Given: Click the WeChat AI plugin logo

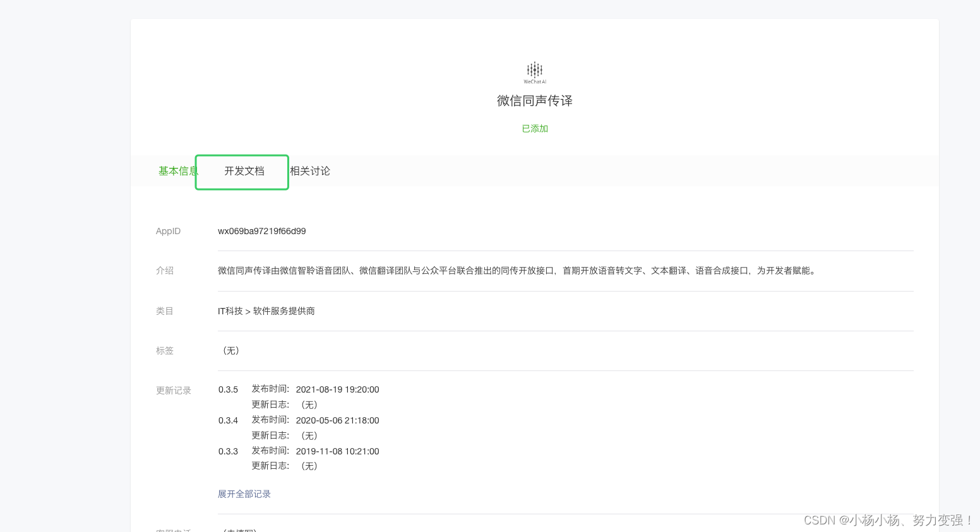Looking at the screenshot, I should [x=535, y=73].
